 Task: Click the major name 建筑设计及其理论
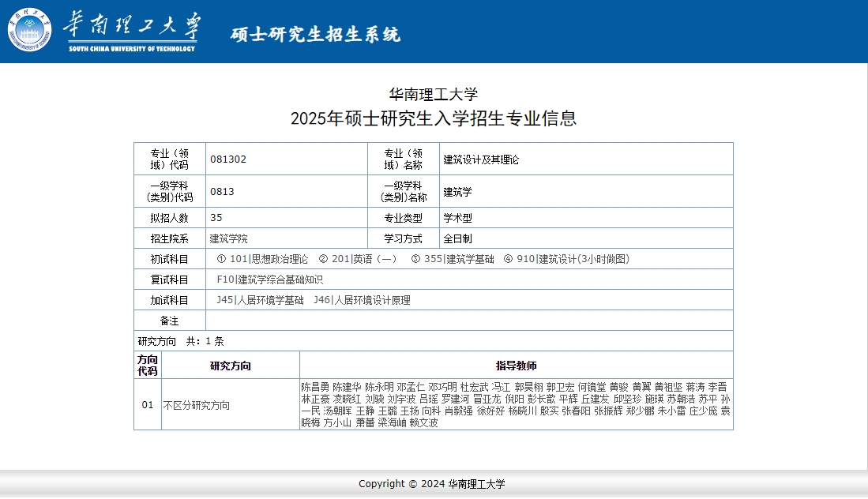(481, 159)
